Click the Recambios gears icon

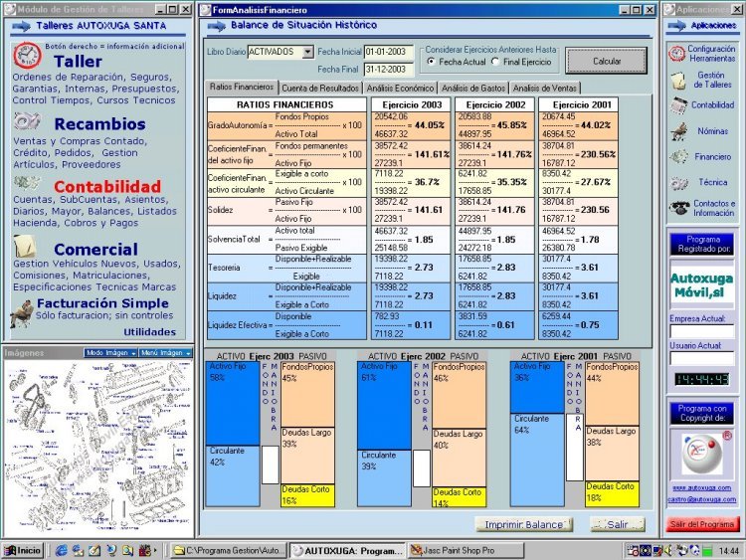pos(27,121)
